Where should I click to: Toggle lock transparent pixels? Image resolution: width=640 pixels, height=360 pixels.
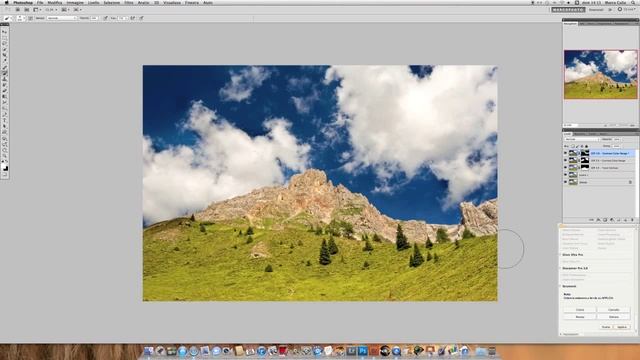click(573, 146)
